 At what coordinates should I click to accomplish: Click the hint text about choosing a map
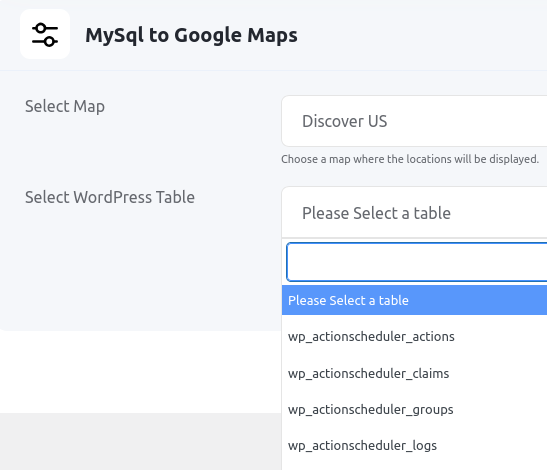[x=410, y=159]
